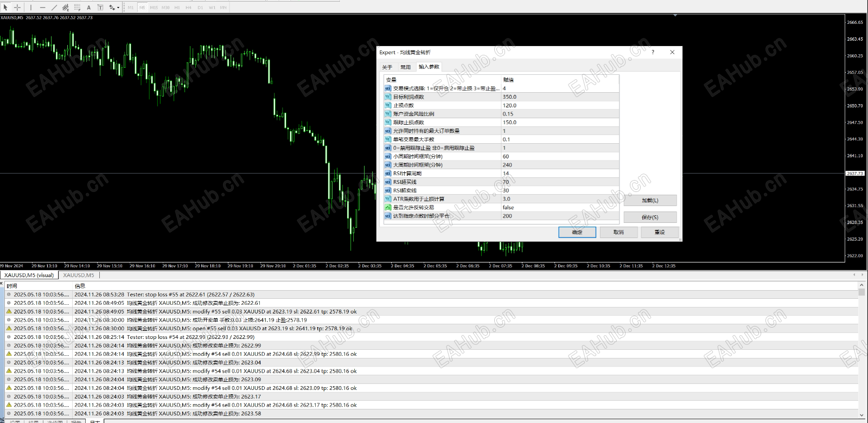Click the 赋值 column header
The width and height of the screenshot is (868, 423).
click(x=560, y=80)
